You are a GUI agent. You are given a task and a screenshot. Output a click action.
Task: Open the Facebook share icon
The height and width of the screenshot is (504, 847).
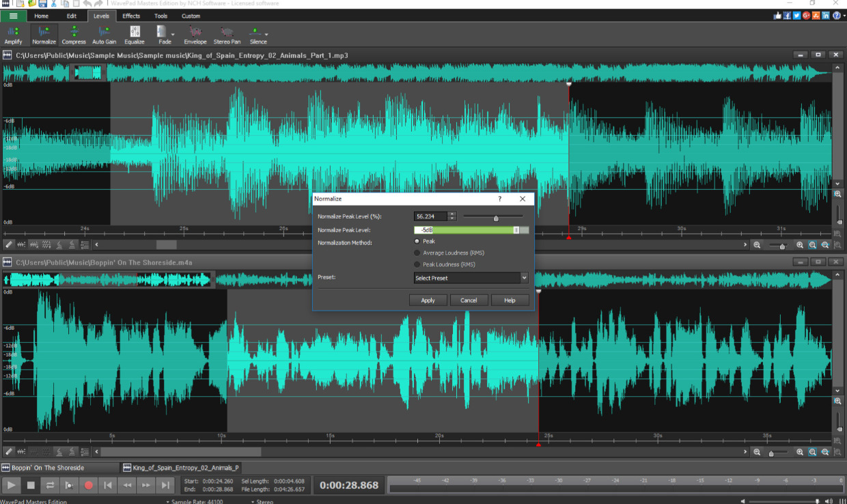[x=788, y=16]
